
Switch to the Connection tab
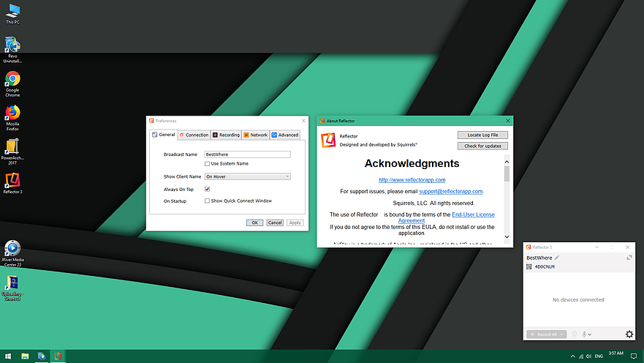[x=194, y=135]
